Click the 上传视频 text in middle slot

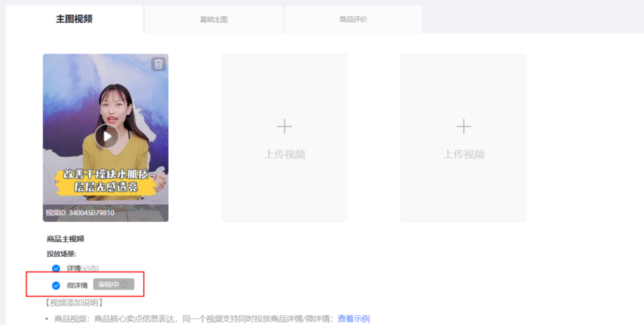click(x=284, y=154)
